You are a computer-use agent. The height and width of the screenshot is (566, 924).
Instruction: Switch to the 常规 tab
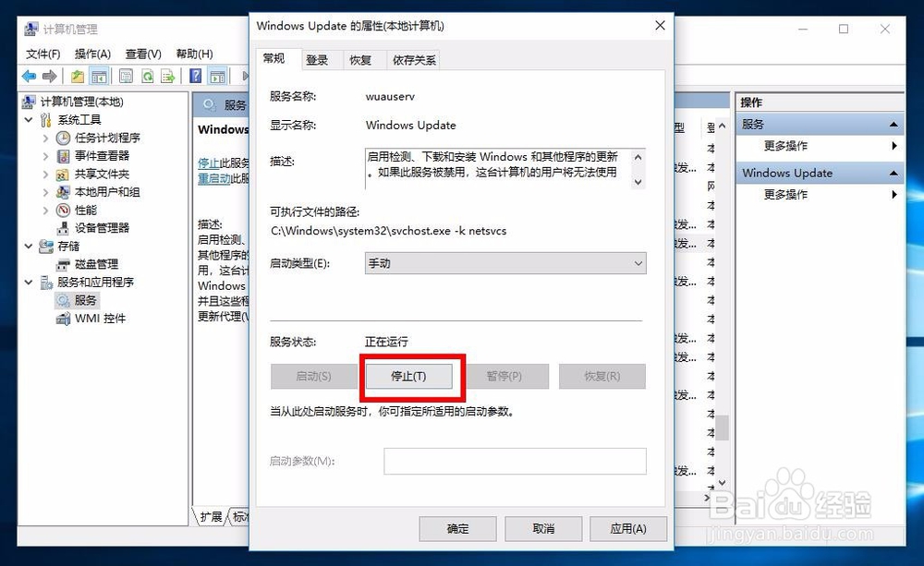tap(274, 58)
